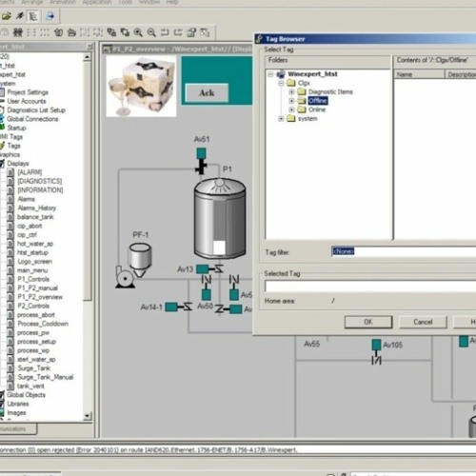
Task: Select the Diagnostic Items folder
Action: 330,92
